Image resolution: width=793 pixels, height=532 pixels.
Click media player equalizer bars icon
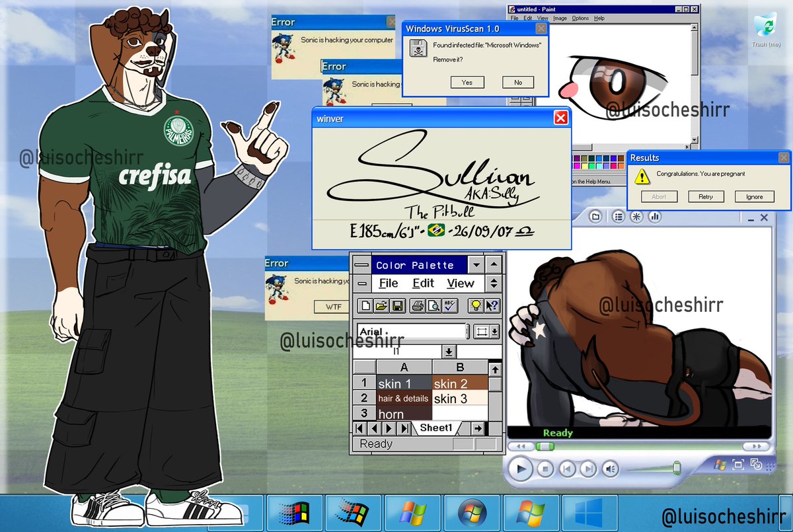pyautogui.click(x=655, y=216)
